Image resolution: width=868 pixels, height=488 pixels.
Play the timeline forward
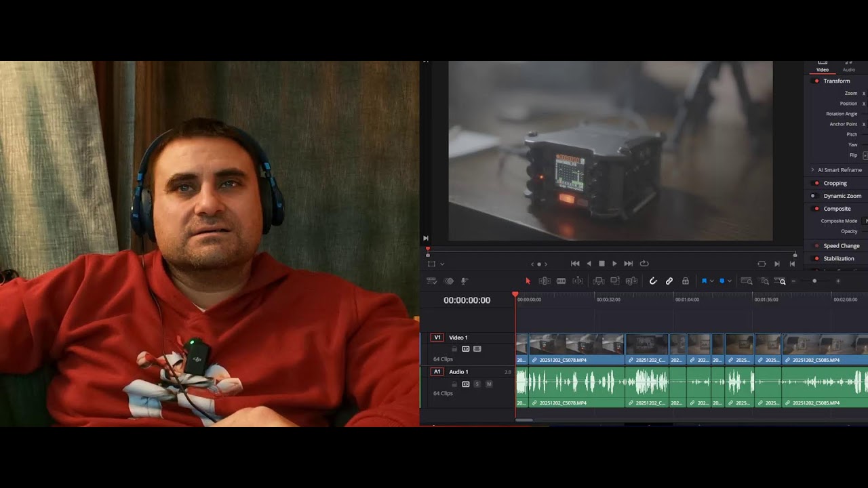click(x=614, y=264)
